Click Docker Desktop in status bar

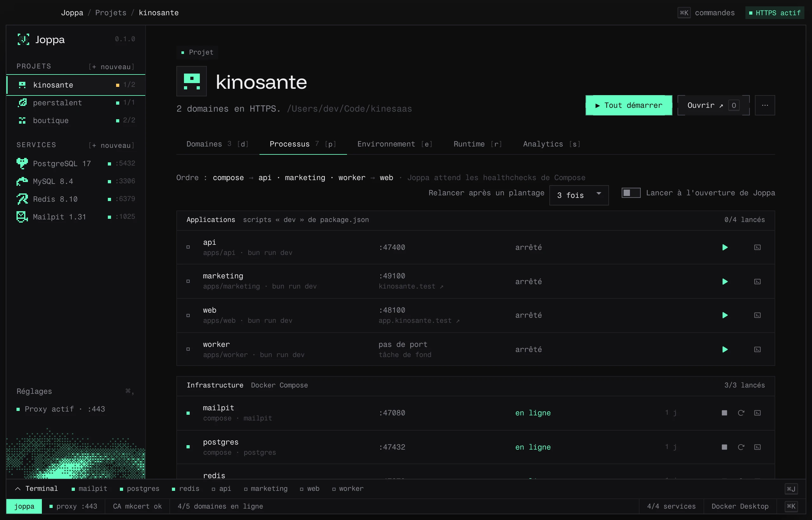[740, 506]
